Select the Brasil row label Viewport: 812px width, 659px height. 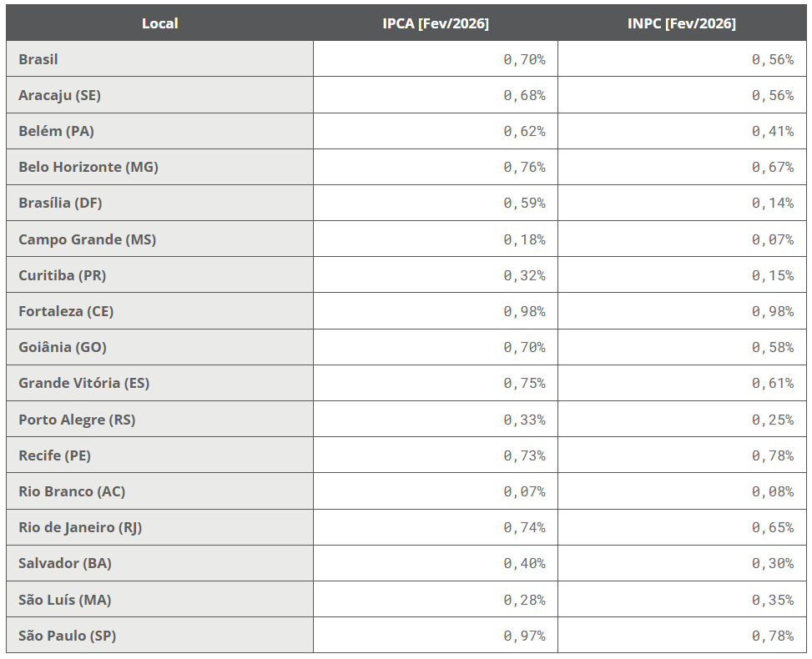38,59
